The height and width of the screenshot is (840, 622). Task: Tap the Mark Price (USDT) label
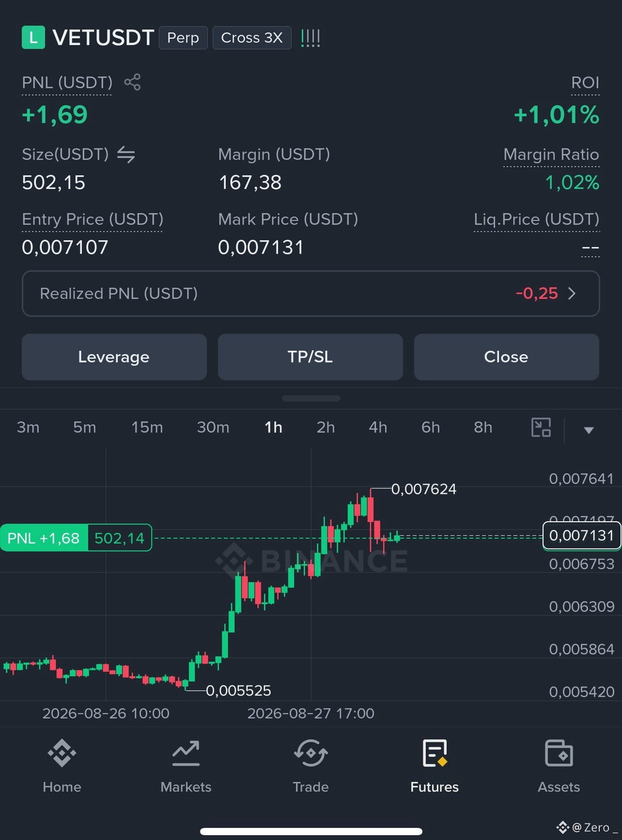coord(288,219)
